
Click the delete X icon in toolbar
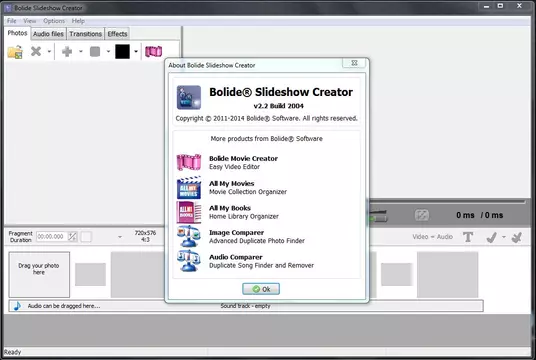(36, 51)
